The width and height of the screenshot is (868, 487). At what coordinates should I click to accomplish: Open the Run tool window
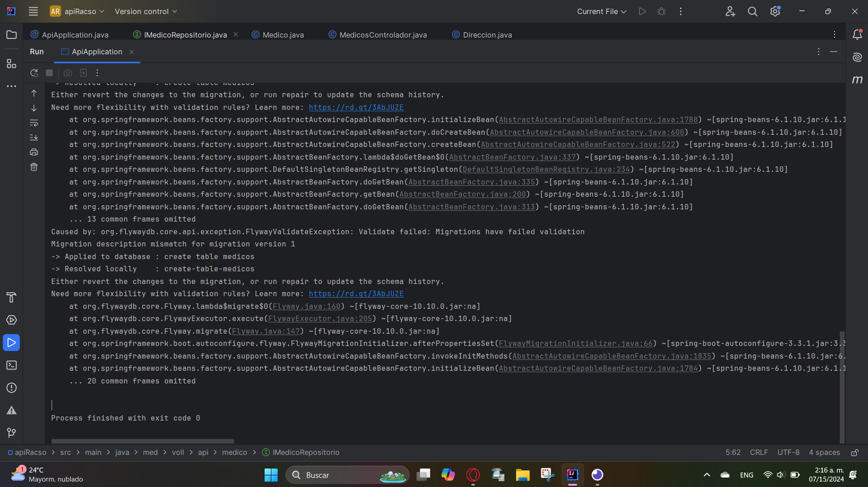pyautogui.click(x=11, y=343)
